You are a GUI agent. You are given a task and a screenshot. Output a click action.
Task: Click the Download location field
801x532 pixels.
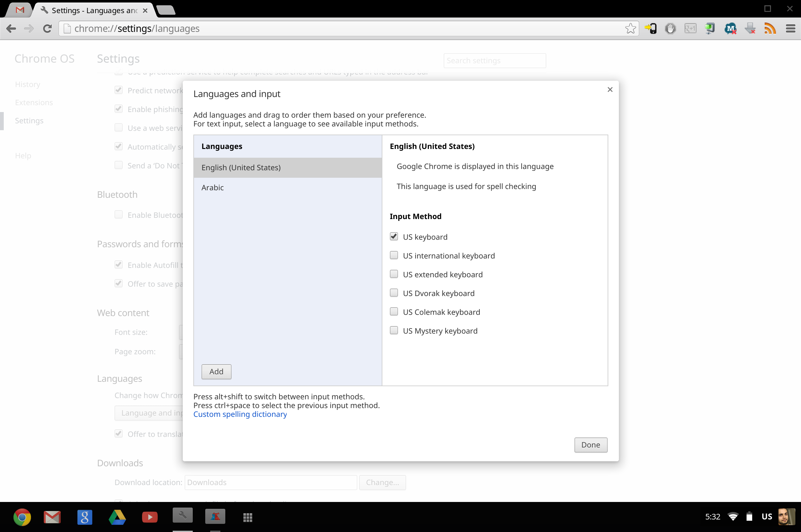pos(271,483)
